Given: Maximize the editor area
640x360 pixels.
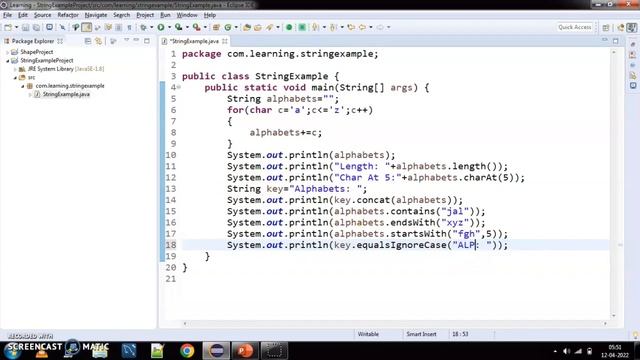Looking at the screenshot, I should 616,40.
